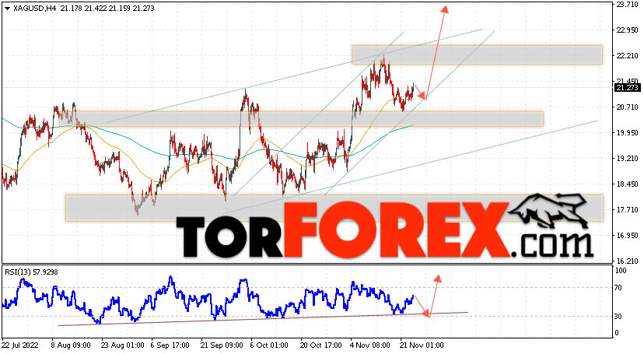This screenshot has width=644, height=354.
Task: Click price axis label 22.950
Action: pos(627,30)
